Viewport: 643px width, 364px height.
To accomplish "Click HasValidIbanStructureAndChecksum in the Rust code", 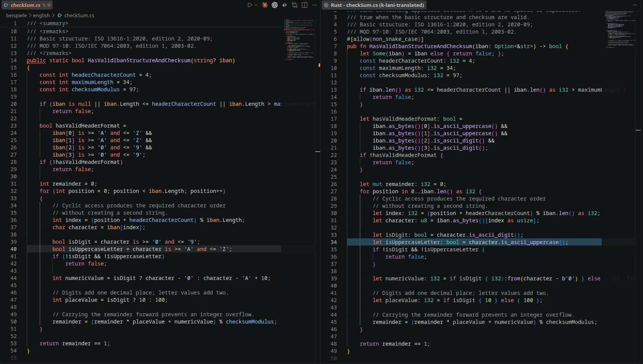I will pos(421,46).
